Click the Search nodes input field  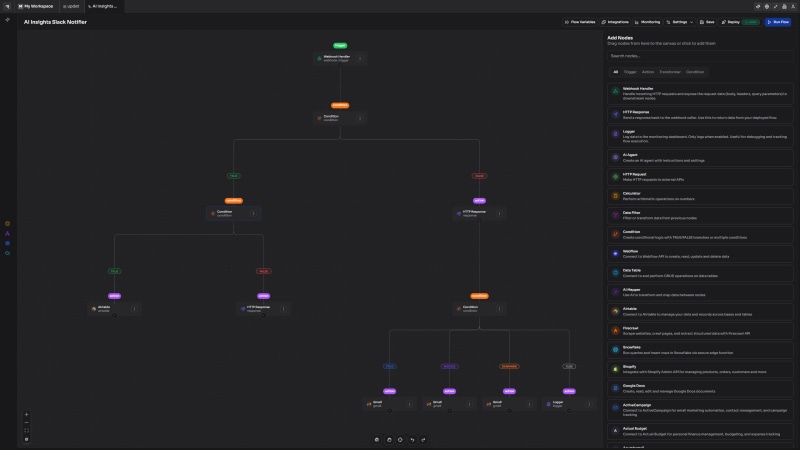coord(700,56)
